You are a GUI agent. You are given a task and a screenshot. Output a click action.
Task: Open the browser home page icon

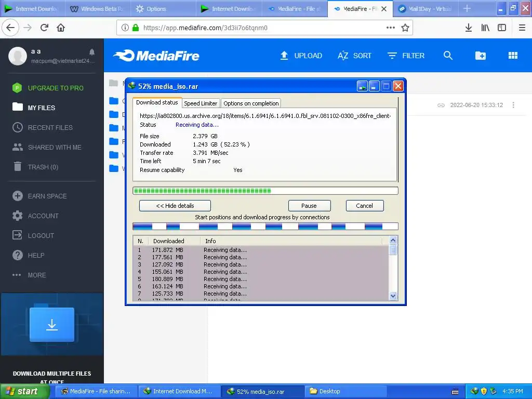pos(61,28)
